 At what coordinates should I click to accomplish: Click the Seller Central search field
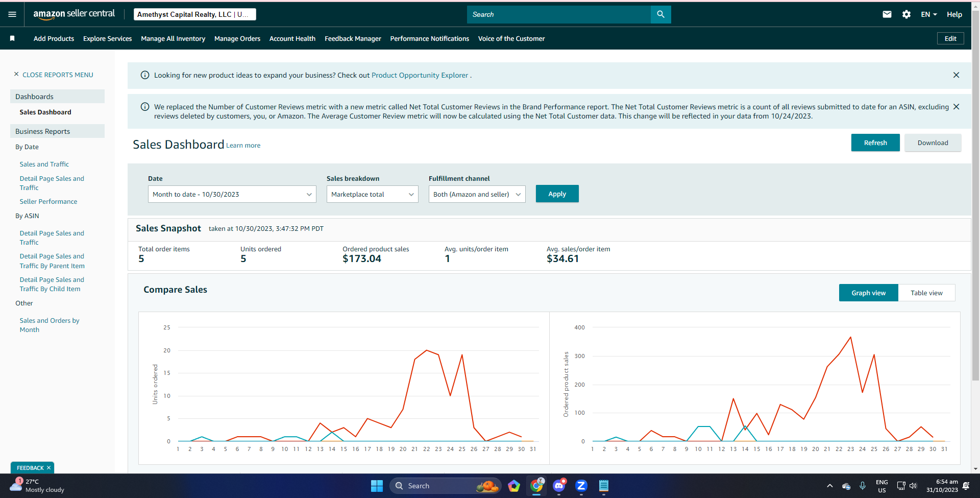pyautogui.click(x=559, y=14)
